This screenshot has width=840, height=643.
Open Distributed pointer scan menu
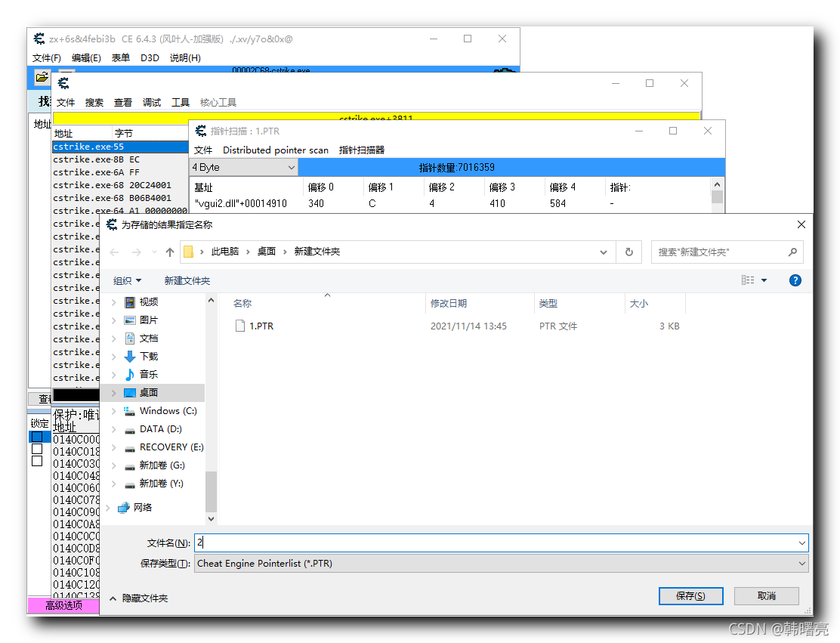(276, 150)
